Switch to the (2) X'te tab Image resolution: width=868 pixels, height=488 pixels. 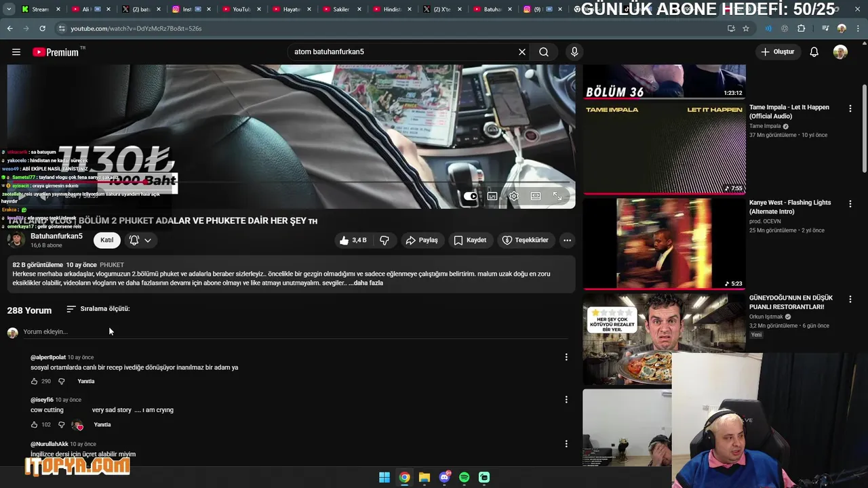(x=442, y=9)
